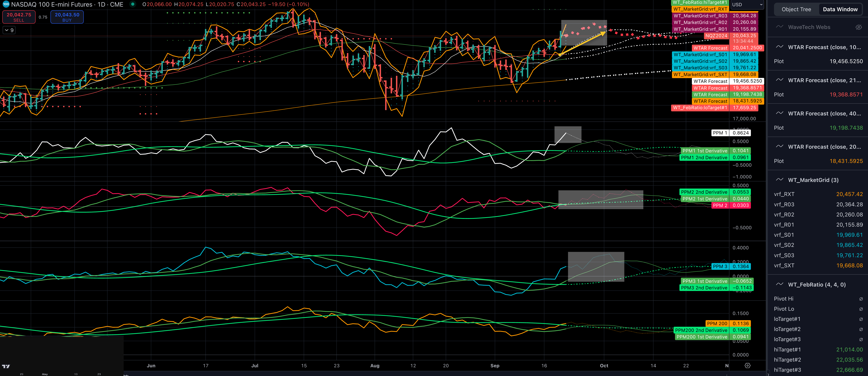Click the wave icon beside WTAR Forecast (close, 10...)

pos(779,47)
